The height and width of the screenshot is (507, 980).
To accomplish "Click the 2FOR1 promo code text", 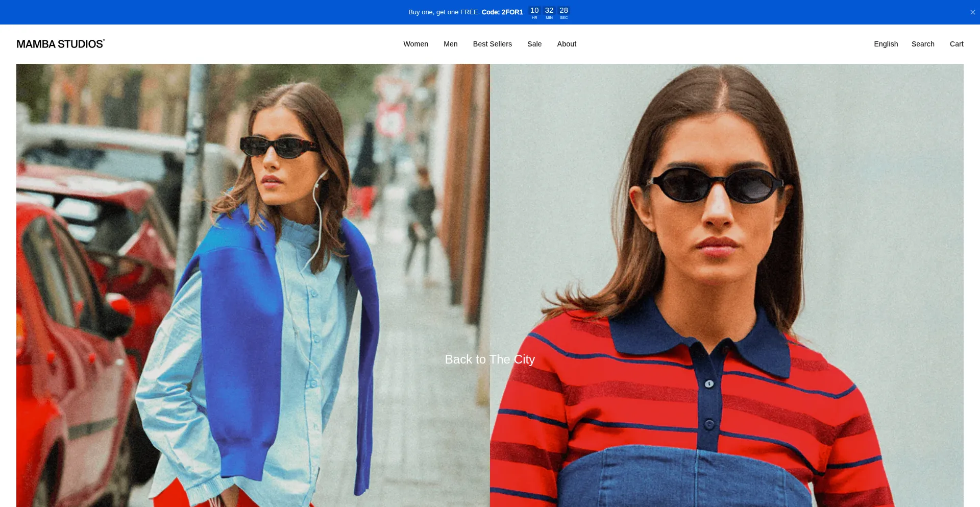I will (502, 12).
